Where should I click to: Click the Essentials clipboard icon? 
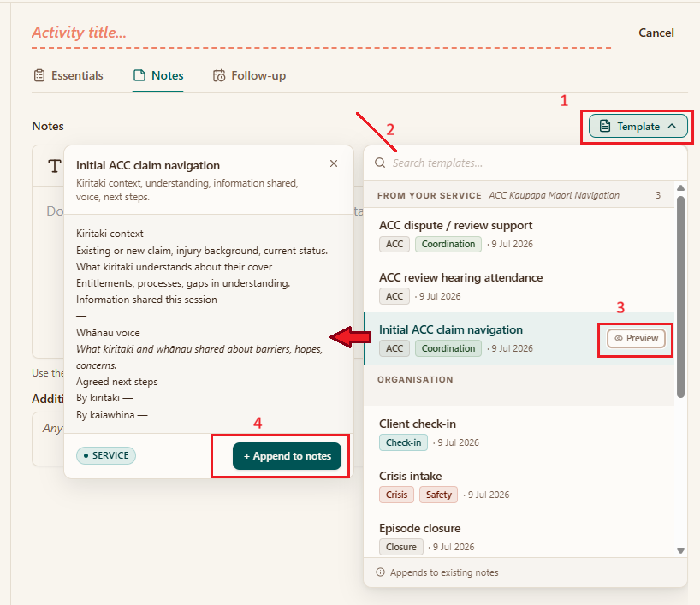[x=39, y=75]
